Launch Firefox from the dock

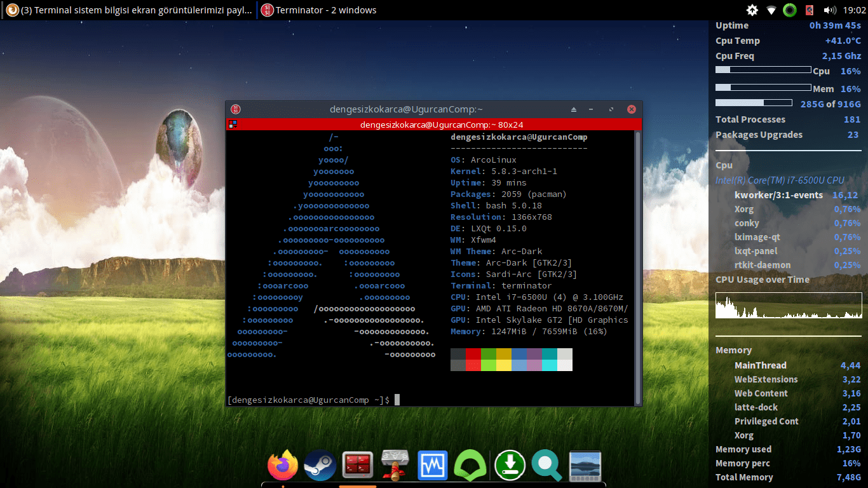283,466
